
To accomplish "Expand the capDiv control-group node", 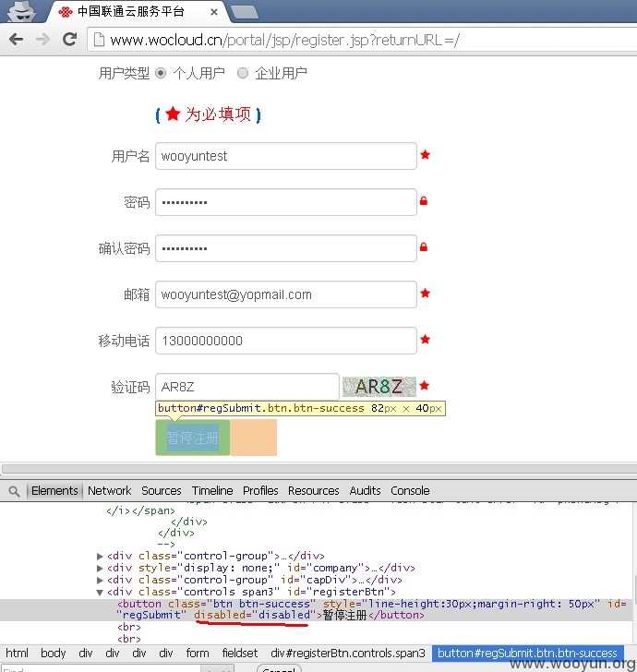I will click(100, 581).
